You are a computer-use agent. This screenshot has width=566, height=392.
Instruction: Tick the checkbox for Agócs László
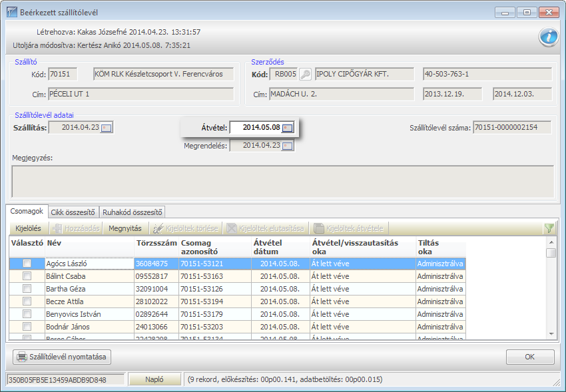(x=27, y=264)
